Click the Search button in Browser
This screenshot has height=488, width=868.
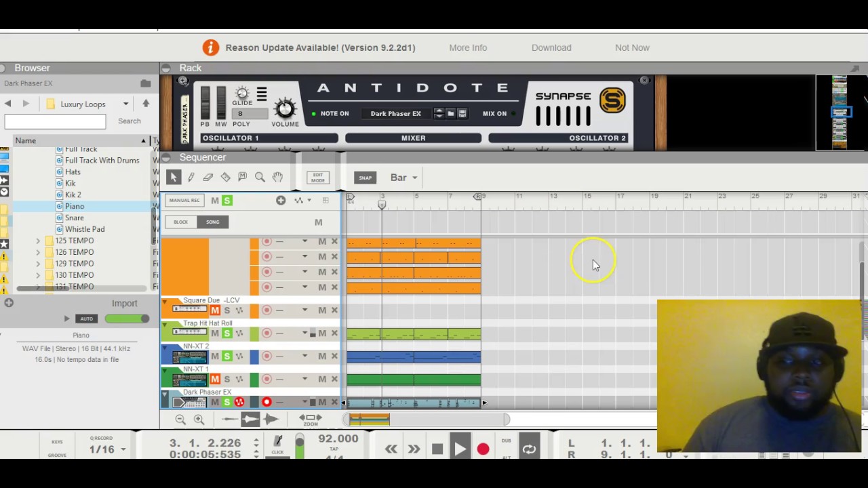tap(130, 121)
